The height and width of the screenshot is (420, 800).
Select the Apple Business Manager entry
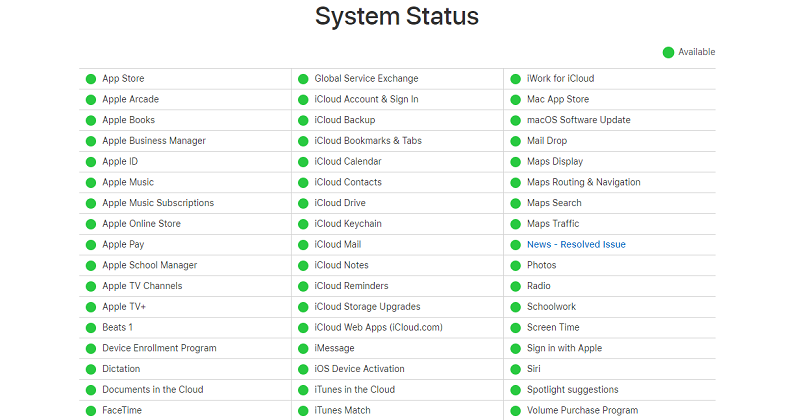coord(154,140)
